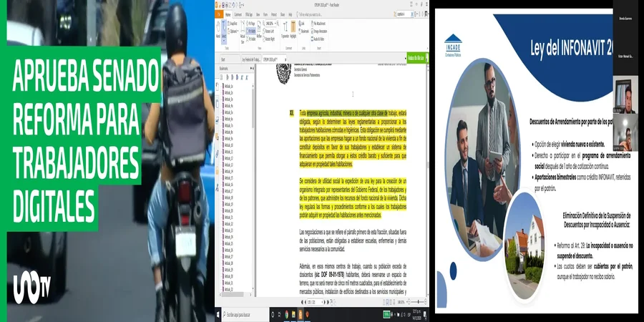Set view to Actual Size

coord(243,32)
